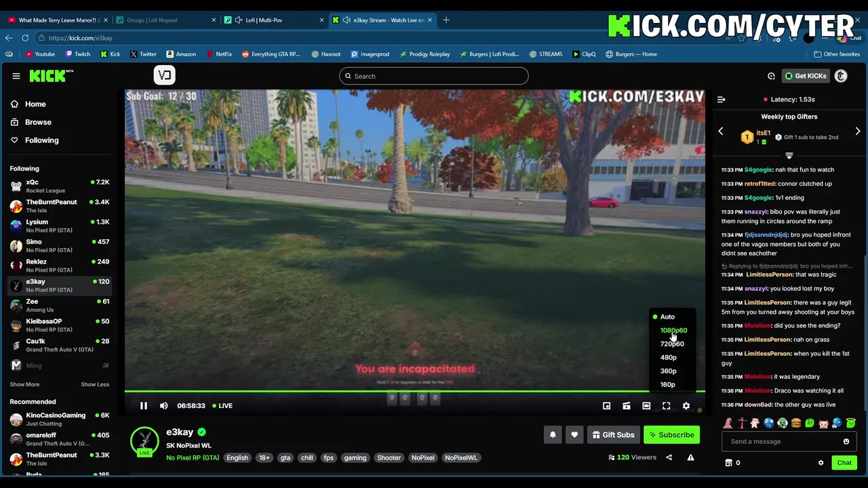Select 360p quality
The height and width of the screenshot is (488, 868).
click(669, 371)
